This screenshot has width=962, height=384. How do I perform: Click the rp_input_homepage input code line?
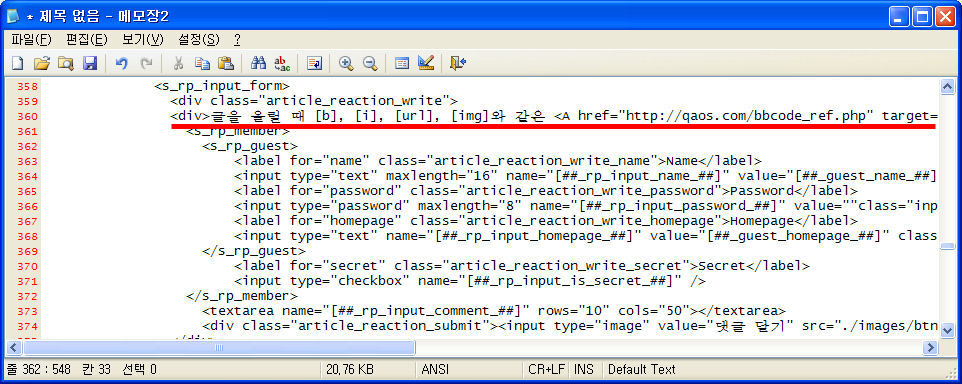pyautogui.click(x=585, y=236)
